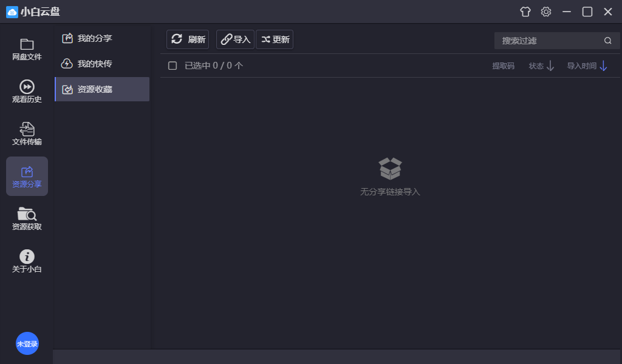The width and height of the screenshot is (622, 364).
Task: Select the 文件传输 sidebar icon
Action: (26, 133)
